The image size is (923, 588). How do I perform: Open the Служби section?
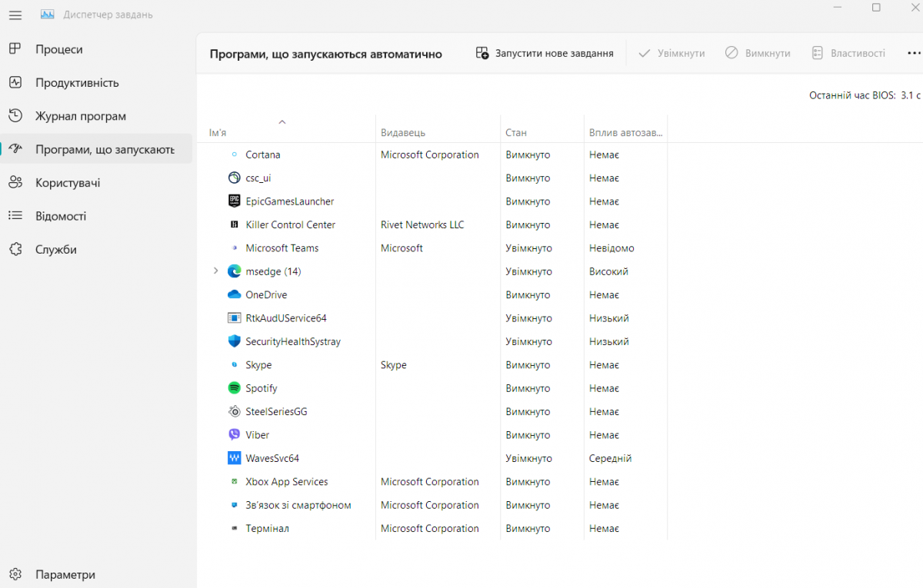coord(55,250)
